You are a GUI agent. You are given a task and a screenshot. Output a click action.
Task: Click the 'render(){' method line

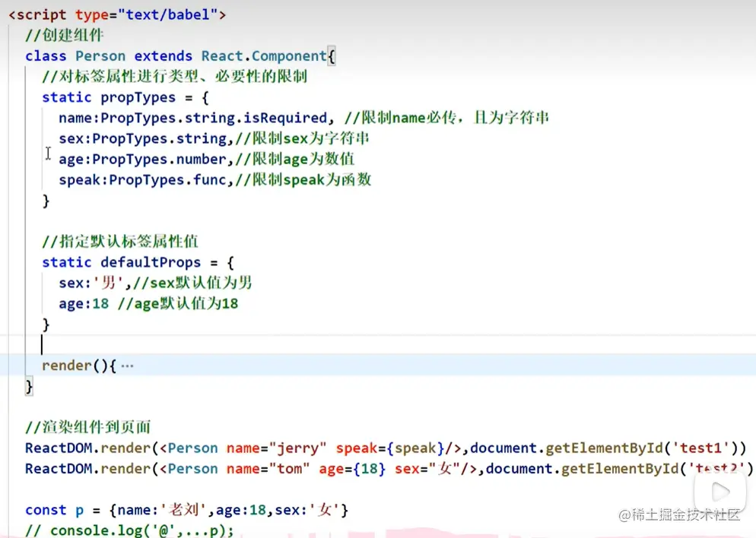79,366
